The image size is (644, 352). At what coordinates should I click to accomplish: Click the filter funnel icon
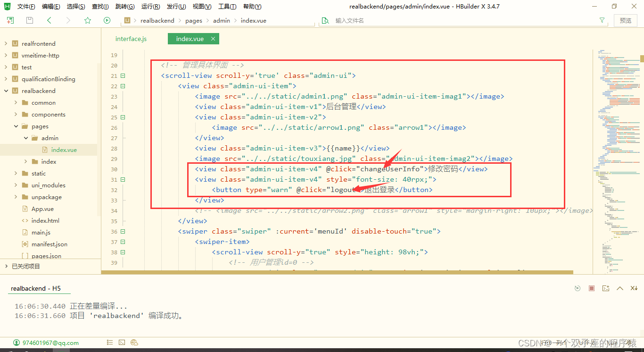click(602, 20)
